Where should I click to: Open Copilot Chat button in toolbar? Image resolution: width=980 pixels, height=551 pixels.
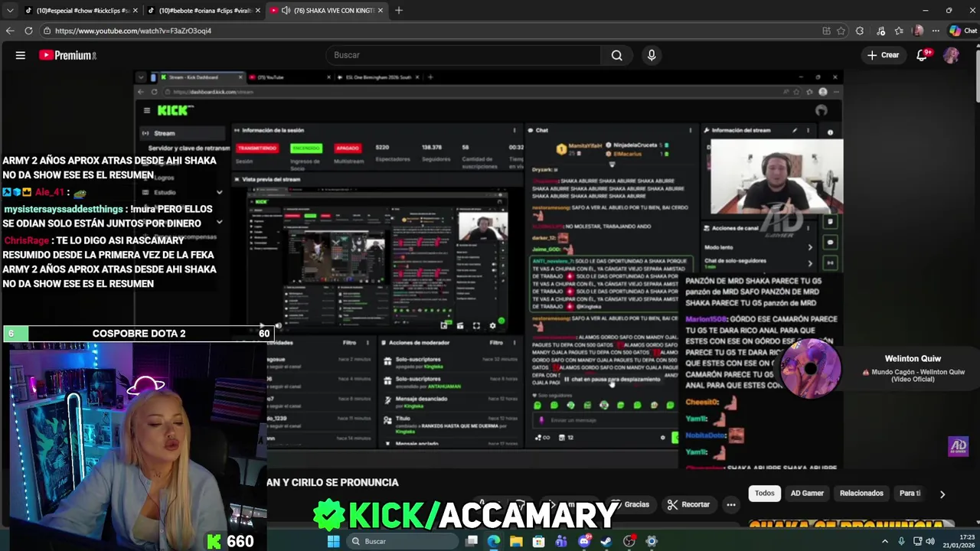962,31
